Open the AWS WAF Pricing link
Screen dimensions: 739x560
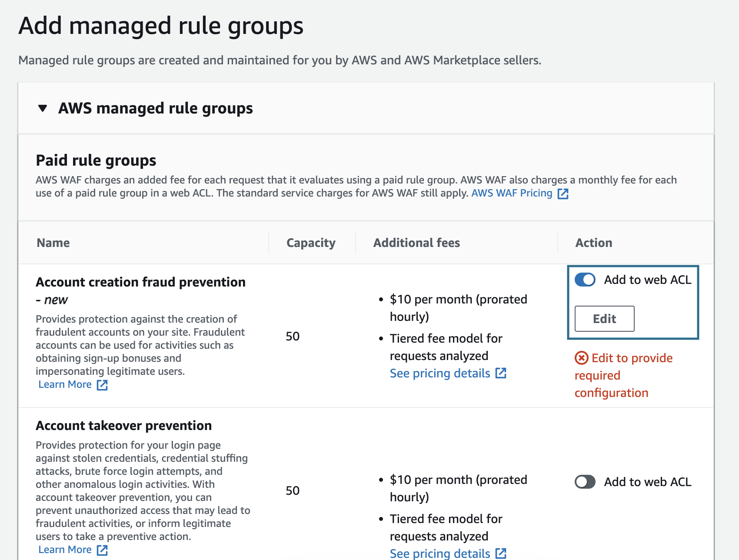click(512, 193)
